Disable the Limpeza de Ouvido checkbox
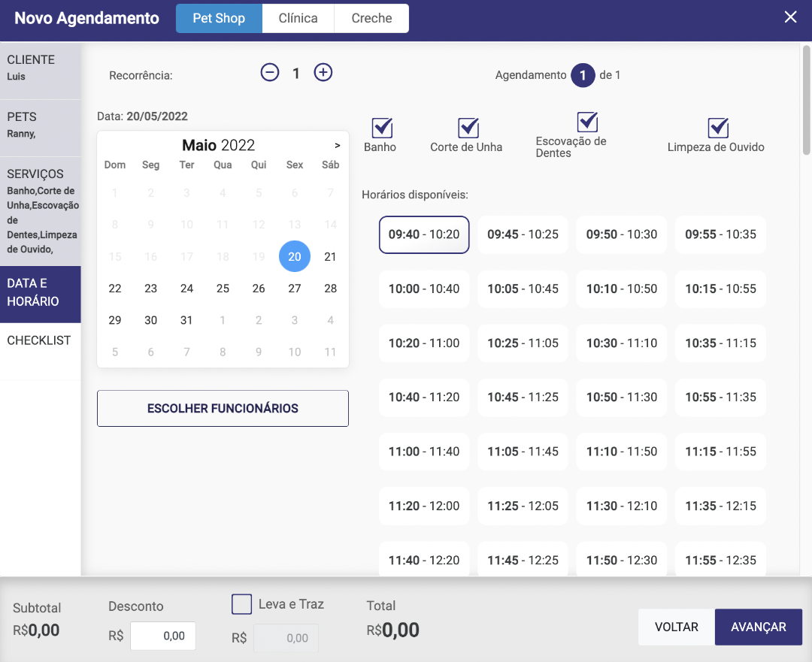Viewport: 812px width, 662px height. click(x=719, y=128)
